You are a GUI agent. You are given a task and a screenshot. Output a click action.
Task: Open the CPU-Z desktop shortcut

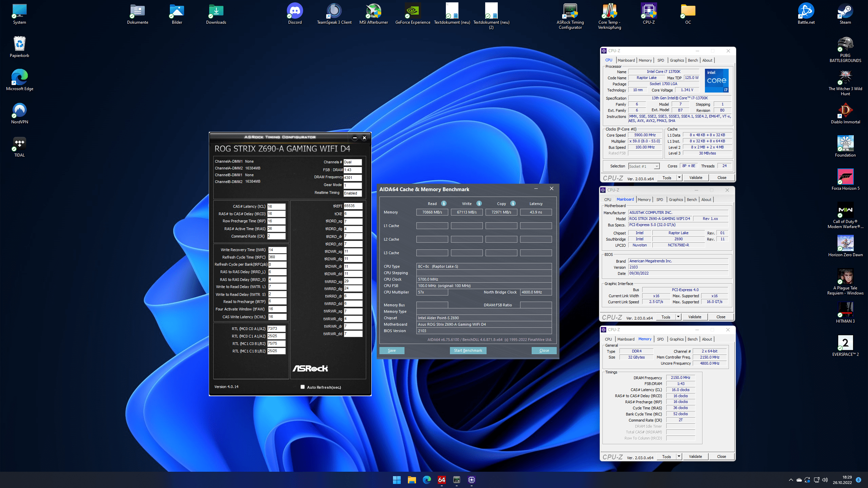[649, 14]
